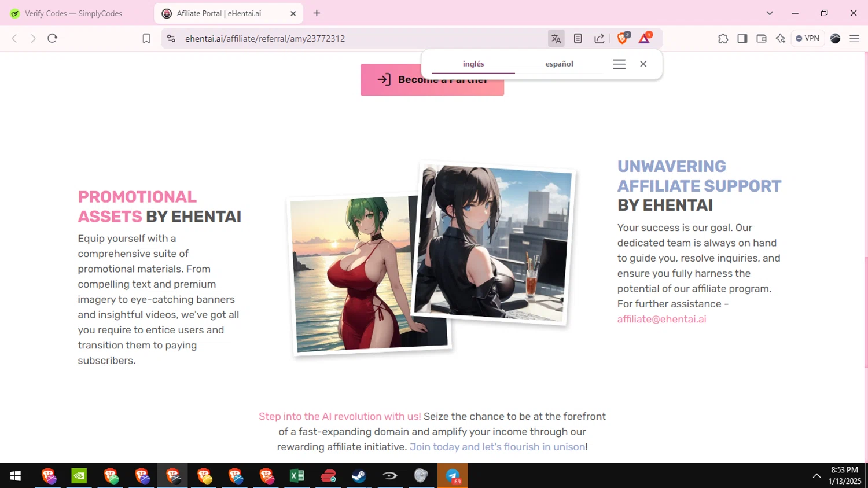Click the Become a Partner button
868x488 pixels.
click(x=432, y=79)
